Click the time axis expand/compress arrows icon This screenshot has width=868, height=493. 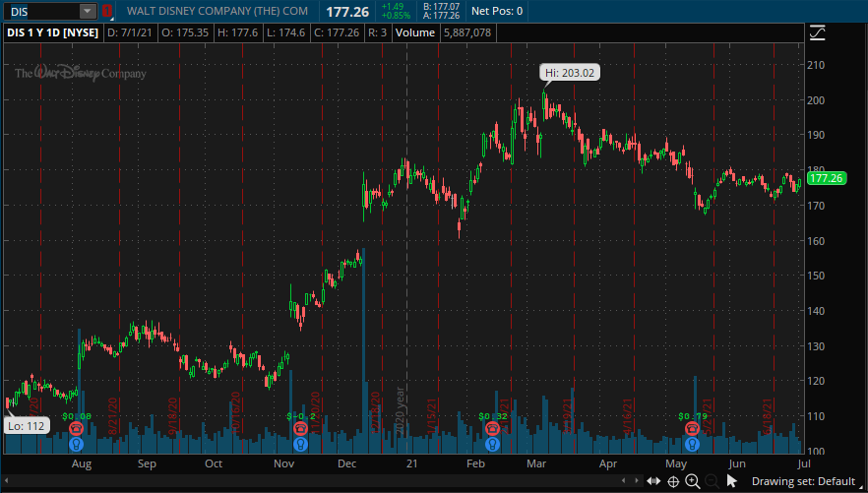[653, 481]
